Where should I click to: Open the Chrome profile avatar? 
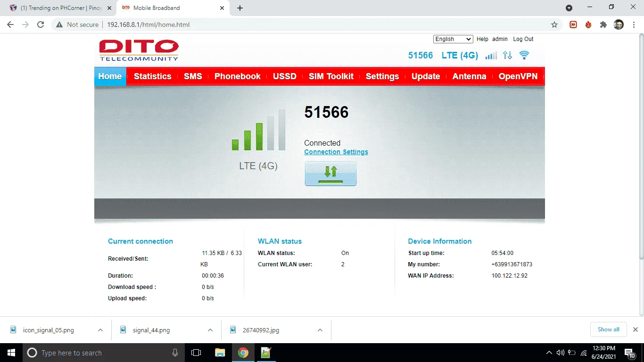tap(619, 25)
